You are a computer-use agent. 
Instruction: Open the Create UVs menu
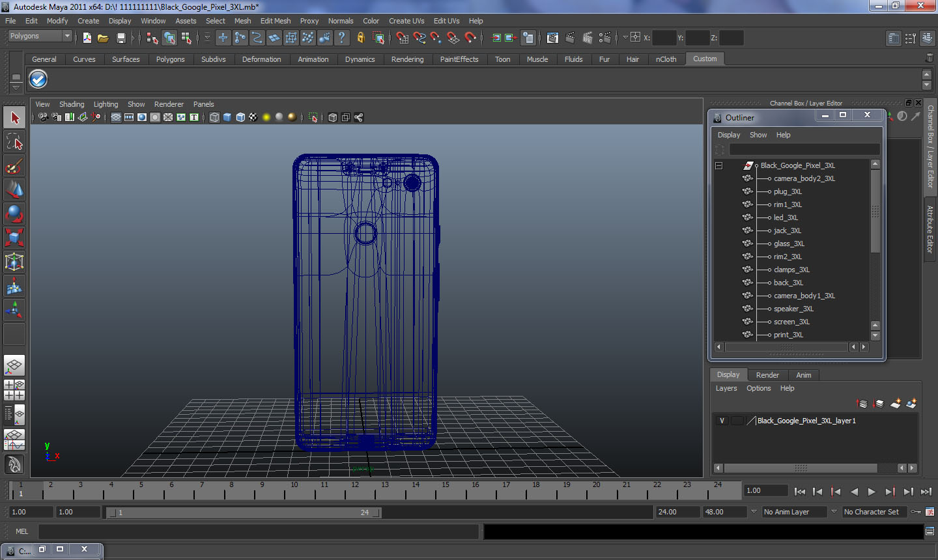click(406, 21)
